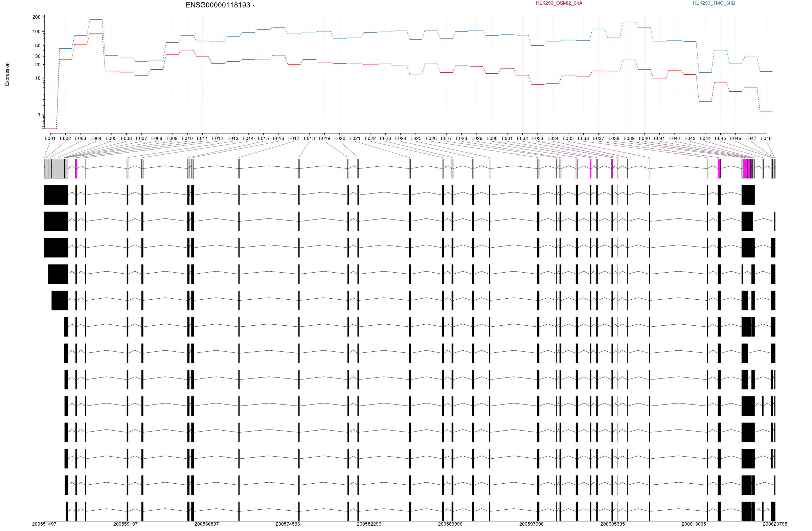Click genomic coordinate 200574596
The image size is (812, 531).
(288, 524)
